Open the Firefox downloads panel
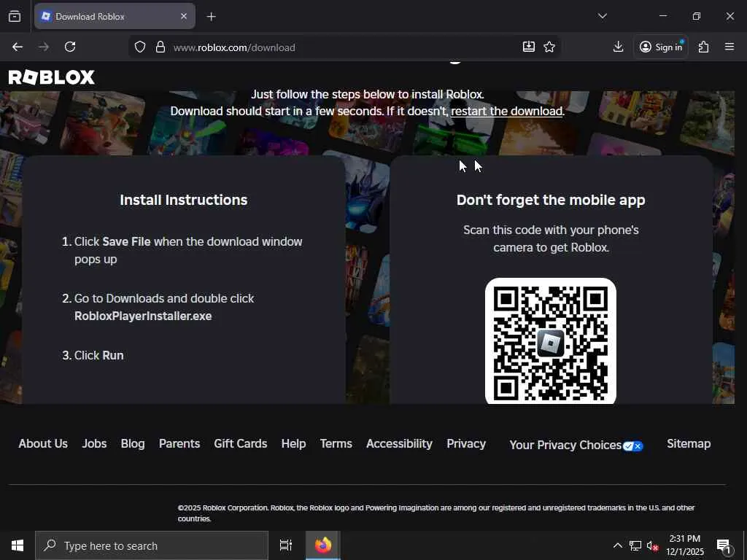Viewport: 747px width, 560px height. click(618, 47)
